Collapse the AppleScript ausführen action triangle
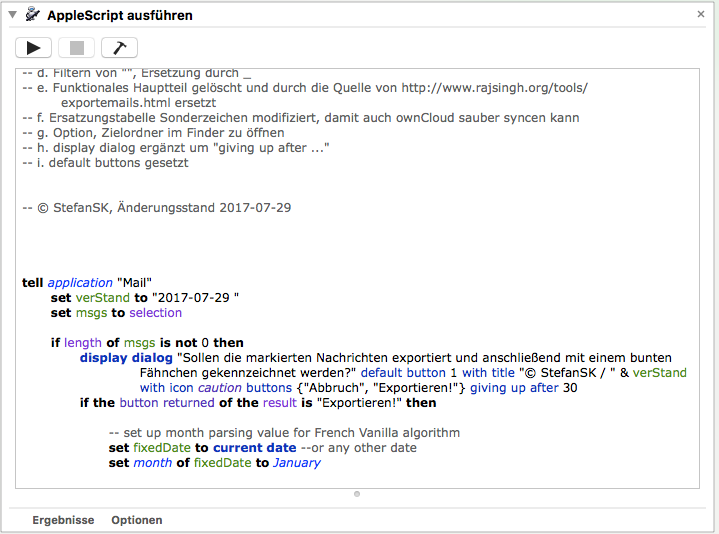 (12, 15)
